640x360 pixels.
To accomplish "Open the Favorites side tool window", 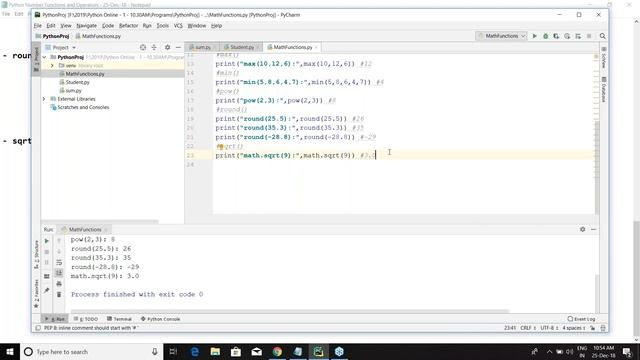I will pyautogui.click(x=36, y=293).
